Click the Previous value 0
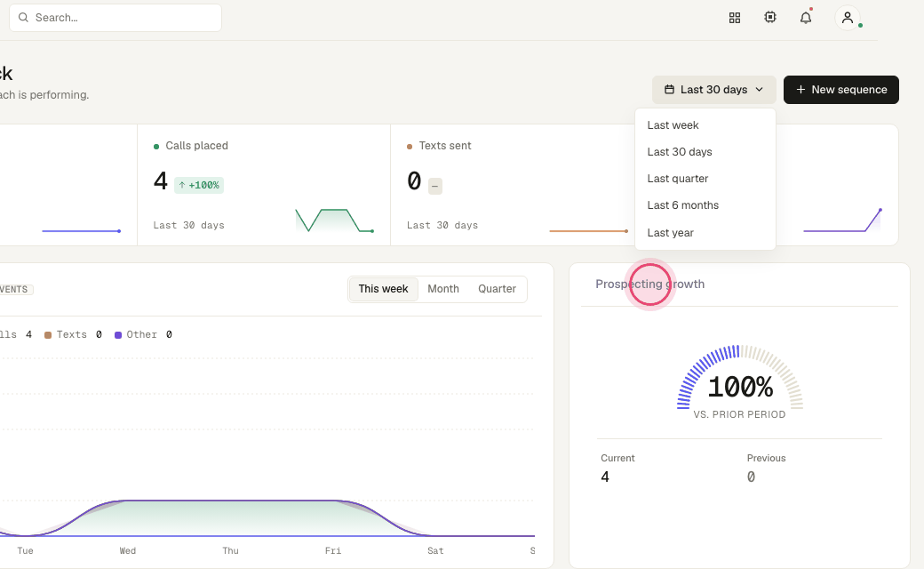The width and height of the screenshot is (924, 569). (x=751, y=477)
